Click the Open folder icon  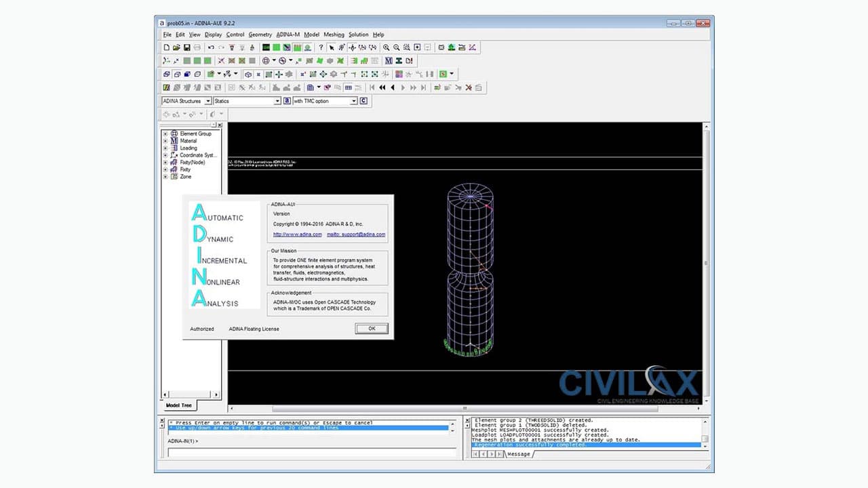pyautogui.click(x=176, y=47)
